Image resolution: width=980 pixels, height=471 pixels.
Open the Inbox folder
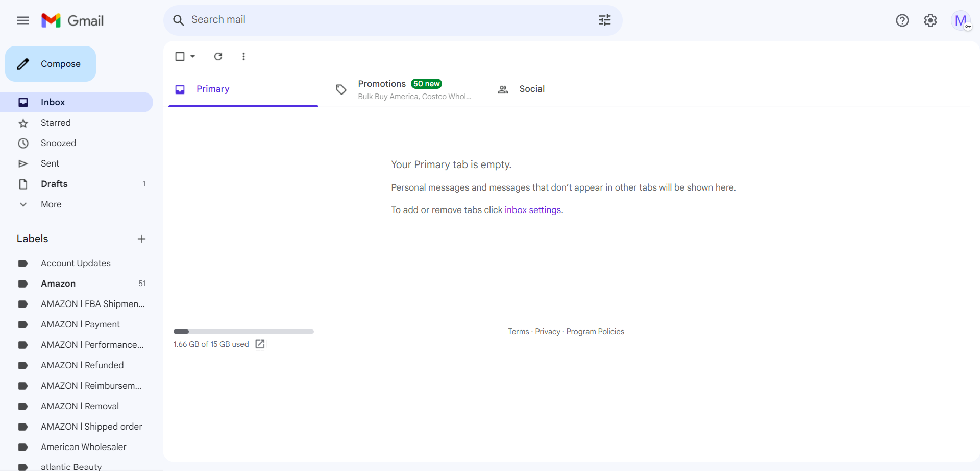pyautogui.click(x=77, y=102)
